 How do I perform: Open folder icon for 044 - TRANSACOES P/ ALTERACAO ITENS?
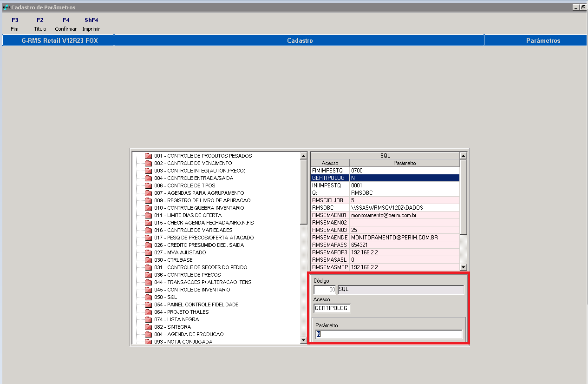point(148,282)
